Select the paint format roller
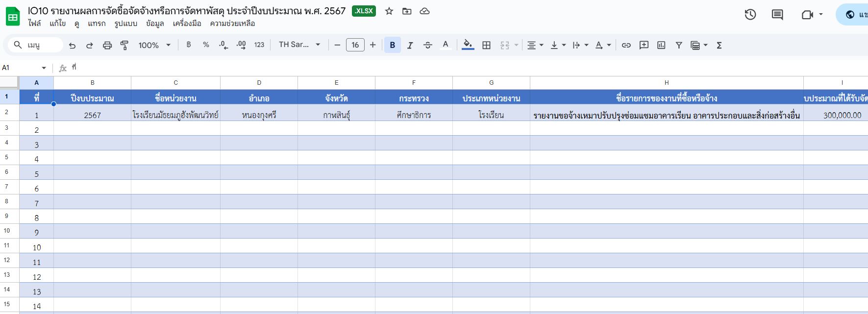868x314 pixels. [124, 45]
